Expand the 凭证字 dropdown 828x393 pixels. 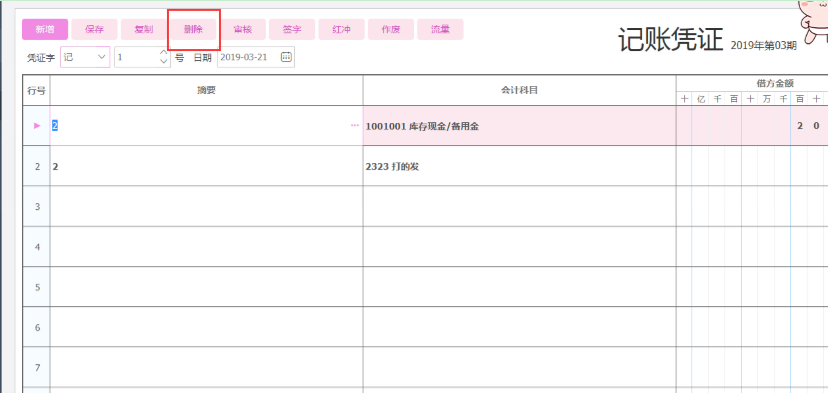click(101, 57)
